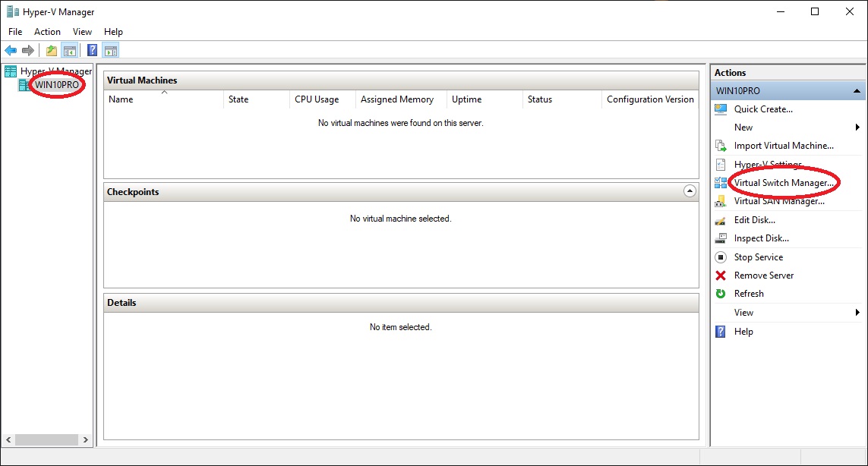Screen dimensions: 868x466
Task: Open the File menu
Action: (15, 32)
